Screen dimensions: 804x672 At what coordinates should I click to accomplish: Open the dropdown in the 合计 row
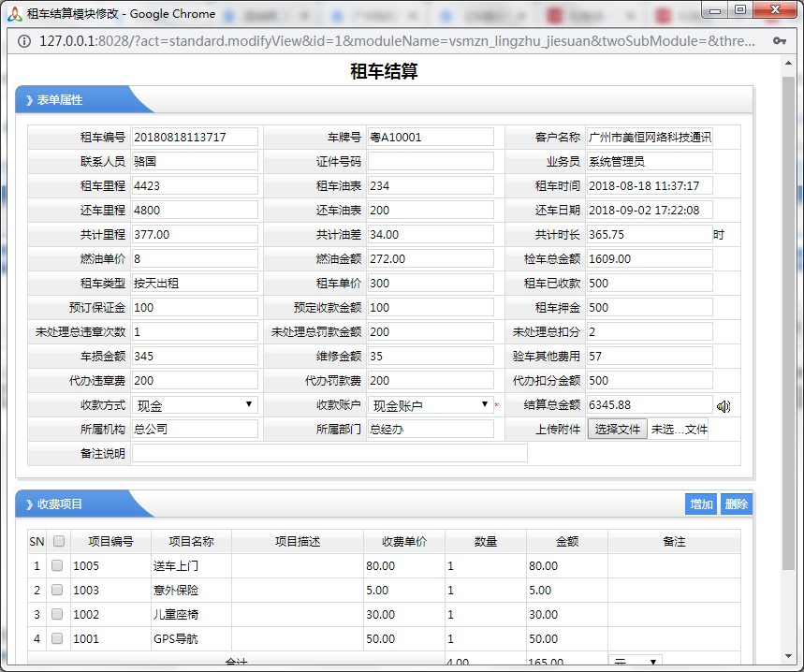pos(636,662)
